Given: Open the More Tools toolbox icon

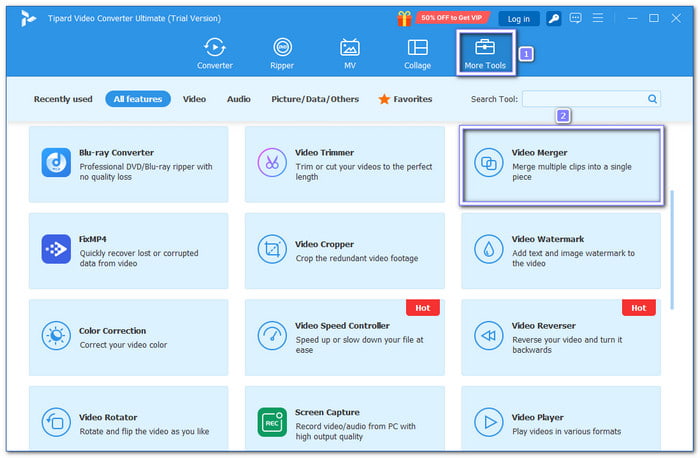Looking at the screenshot, I should point(485,46).
